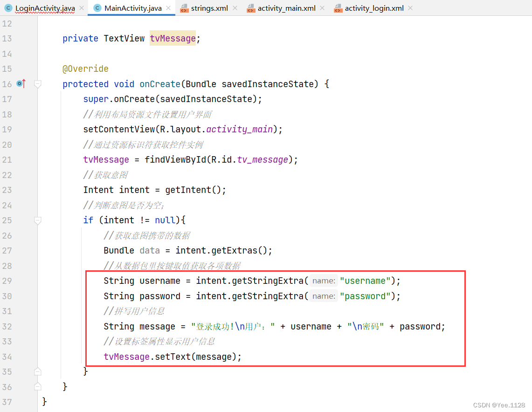Click setText(message) on line 34

pyautogui.click(x=195, y=357)
